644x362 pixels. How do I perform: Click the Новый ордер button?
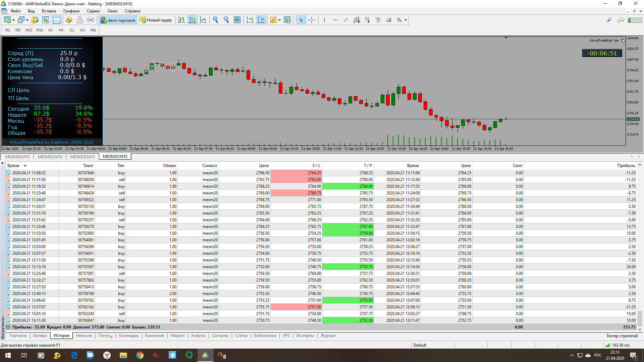[x=156, y=20]
